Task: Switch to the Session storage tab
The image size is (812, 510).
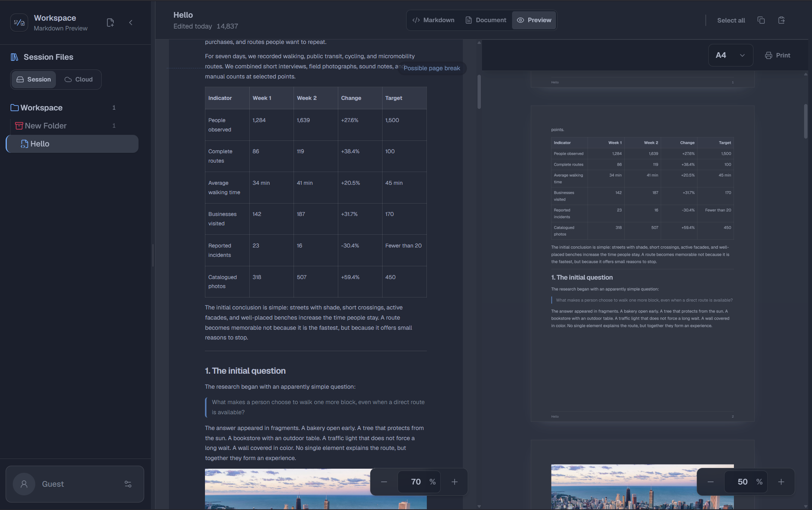Action: click(34, 80)
